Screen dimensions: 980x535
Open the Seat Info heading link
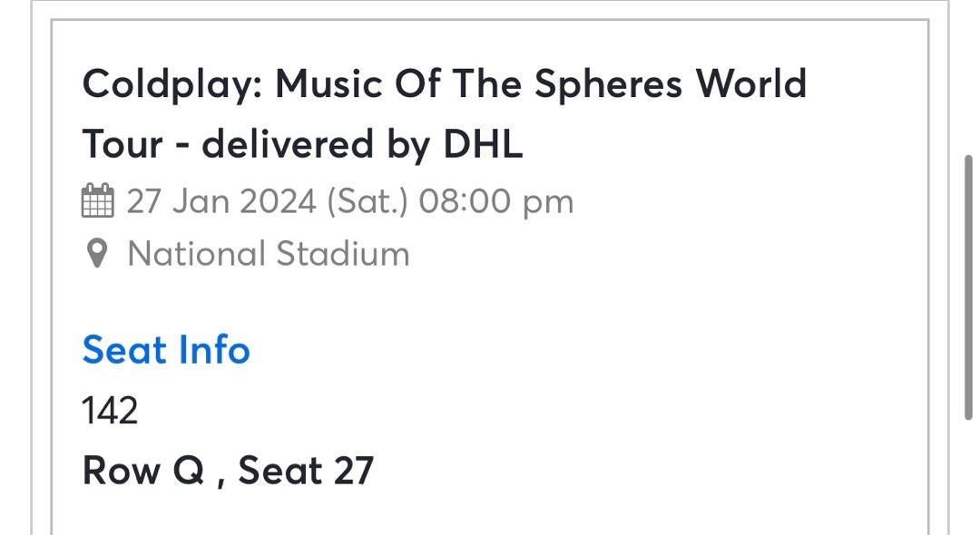166,350
